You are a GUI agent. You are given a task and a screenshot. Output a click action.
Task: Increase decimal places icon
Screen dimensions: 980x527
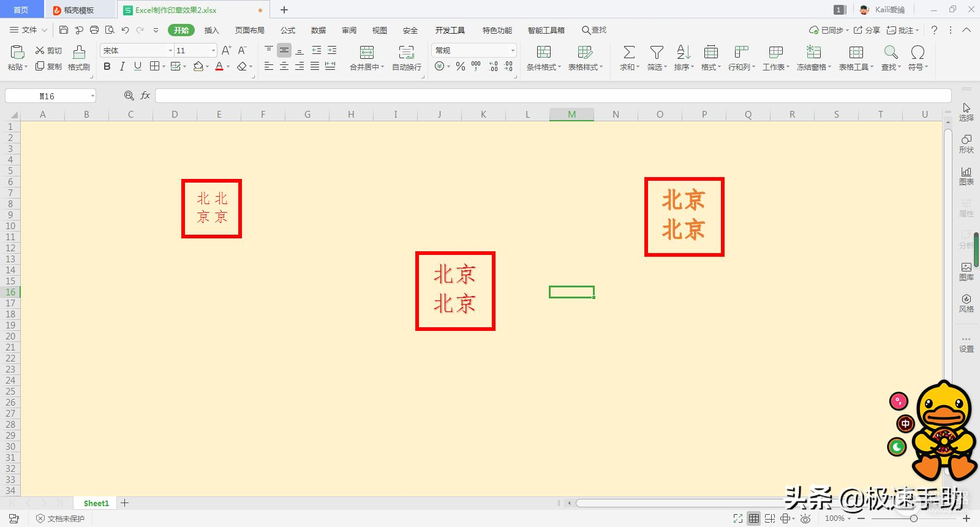pyautogui.click(x=494, y=66)
